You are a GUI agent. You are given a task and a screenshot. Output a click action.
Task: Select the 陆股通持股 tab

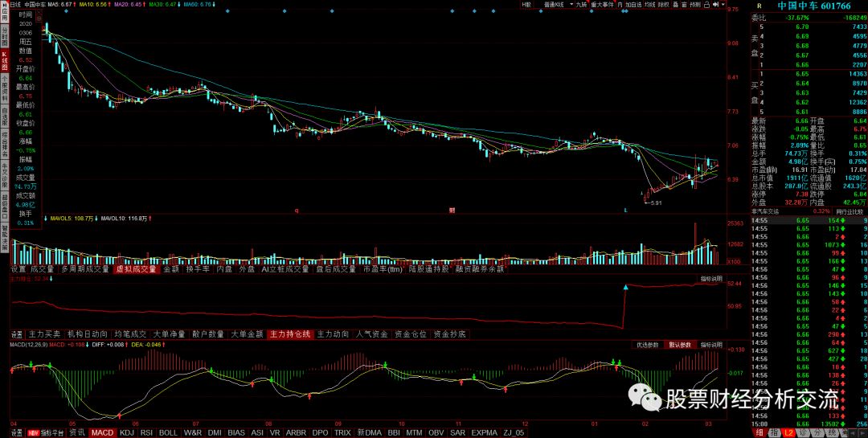(429, 269)
